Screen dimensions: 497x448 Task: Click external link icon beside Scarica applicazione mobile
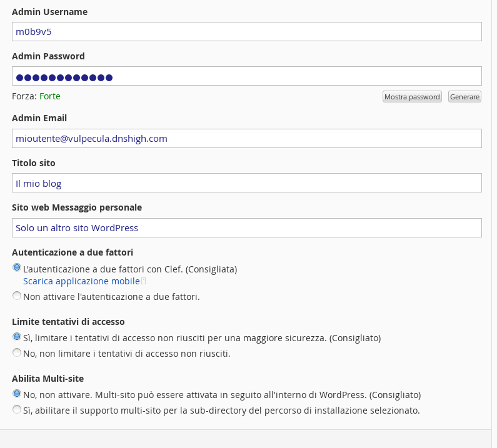(x=143, y=281)
